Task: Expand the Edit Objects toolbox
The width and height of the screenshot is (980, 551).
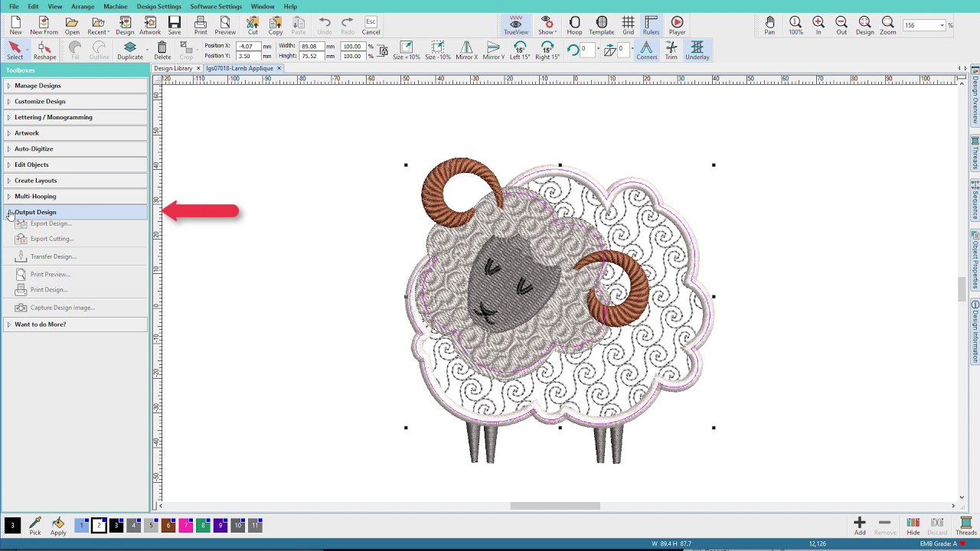Action: (75, 165)
